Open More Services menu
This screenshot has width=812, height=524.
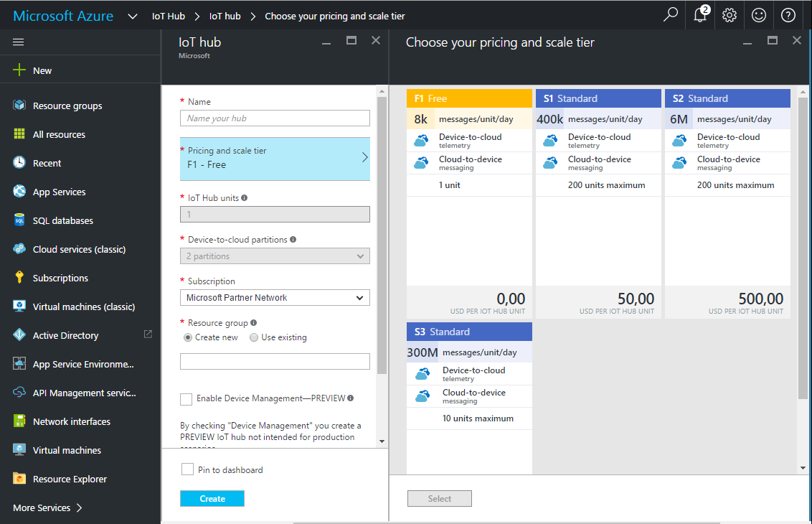coord(44,507)
